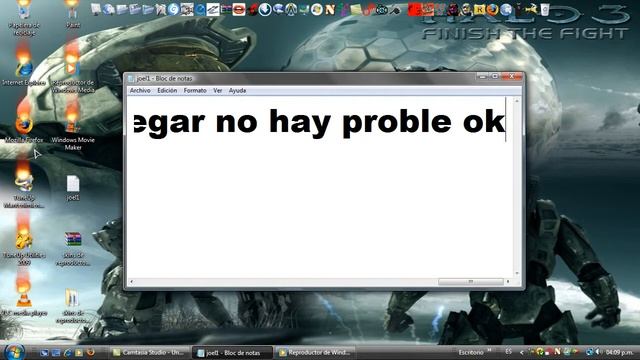Open the Ayuda menu
The image size is (640, 360).
coord(237,91)
